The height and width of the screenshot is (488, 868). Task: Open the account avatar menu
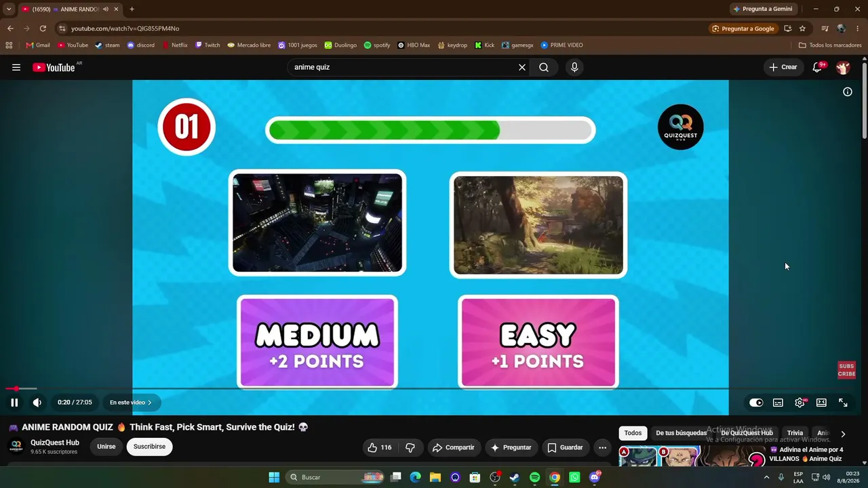pyautogui.click(x=843, y=67)
